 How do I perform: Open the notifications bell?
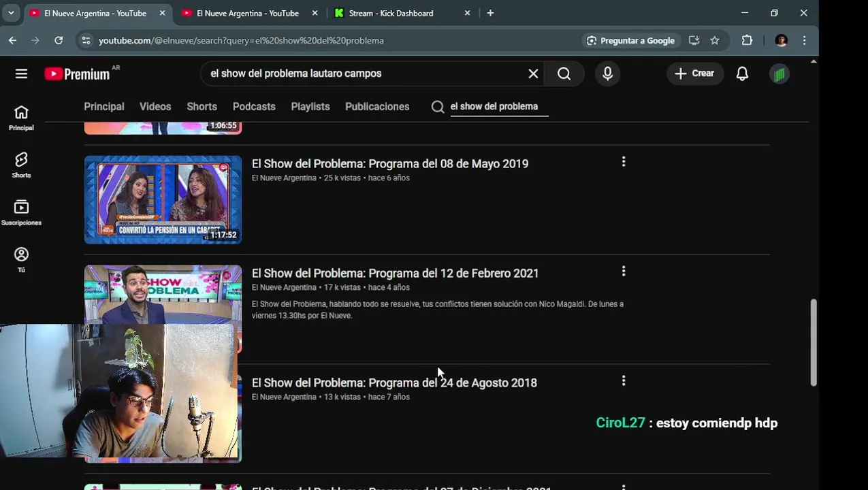(x=742, y=73)
